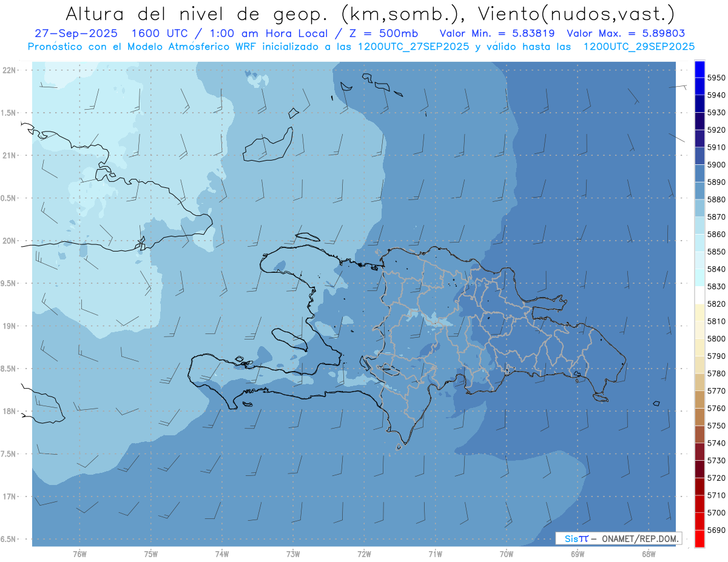Click the '70W' longitude label

(x=507, y=554)
